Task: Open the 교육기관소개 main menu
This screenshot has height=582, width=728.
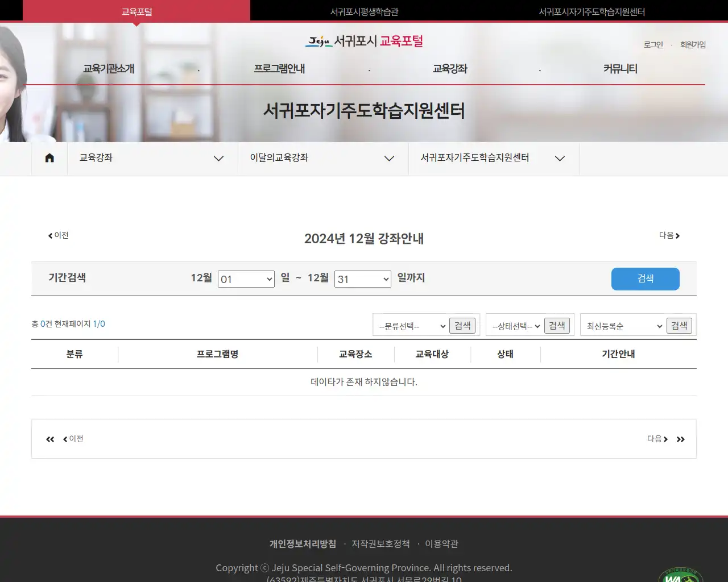Action: point(109,69)
